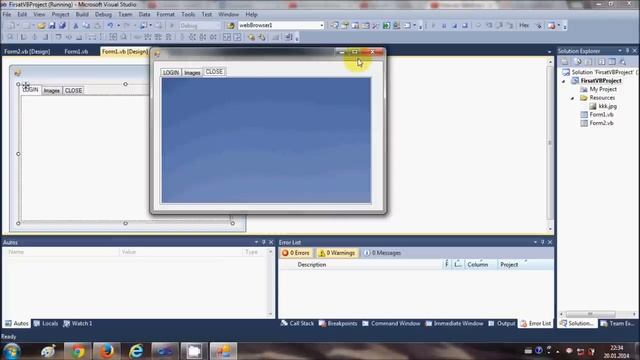
Task: Open Error List window position dropdown
Action: pos(535,242)
